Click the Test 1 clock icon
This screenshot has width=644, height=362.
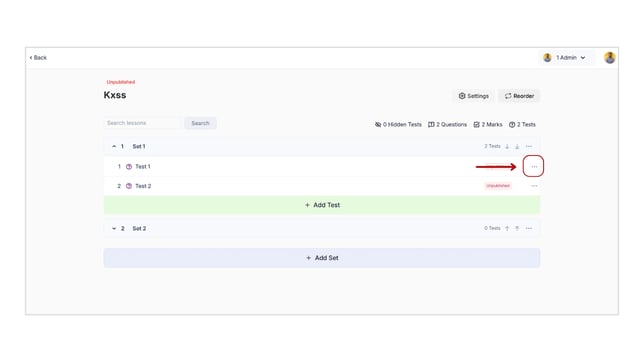129,166
